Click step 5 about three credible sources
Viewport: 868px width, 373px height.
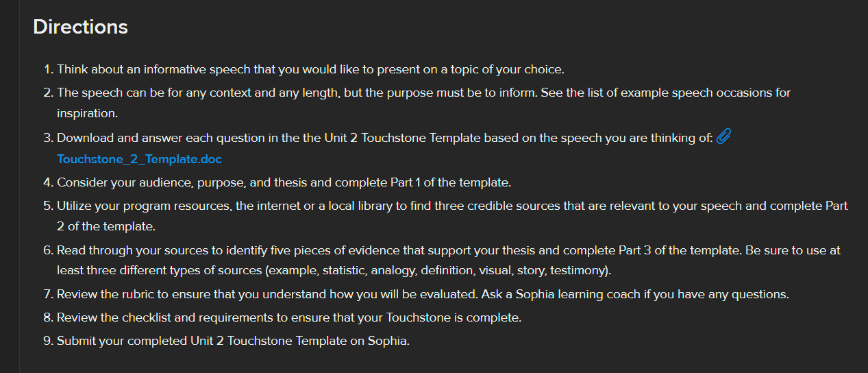[x=452, y=206]
